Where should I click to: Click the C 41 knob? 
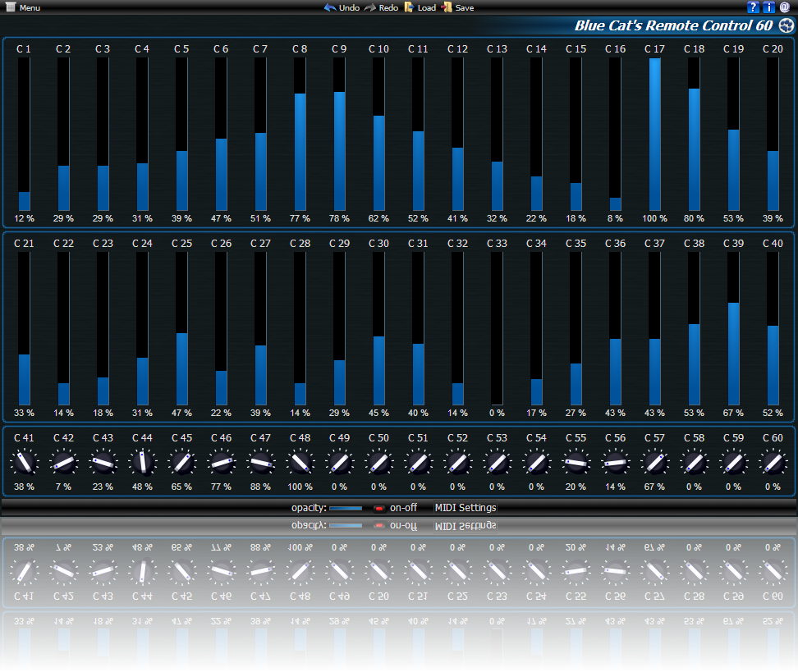(x=24, y=463)
